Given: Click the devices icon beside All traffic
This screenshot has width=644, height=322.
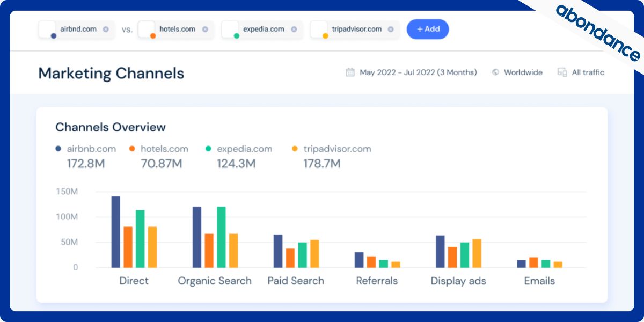Looking at the screenshot, I should point(562,72).
